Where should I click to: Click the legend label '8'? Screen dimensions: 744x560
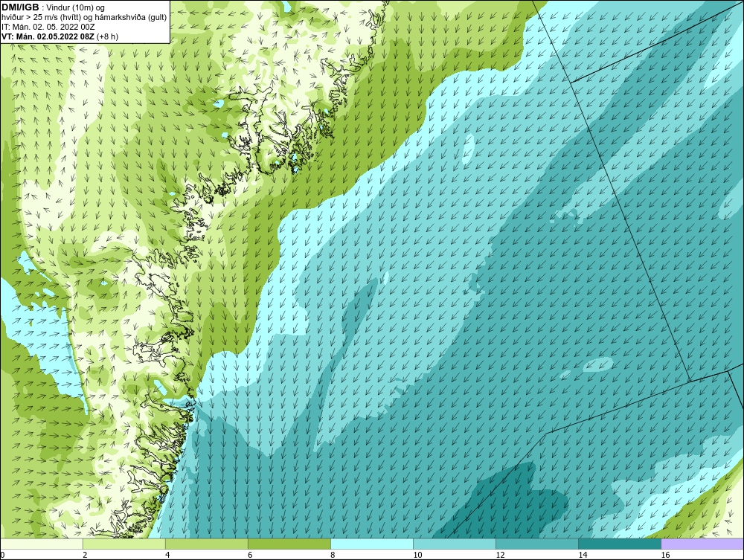coord(333,555)
